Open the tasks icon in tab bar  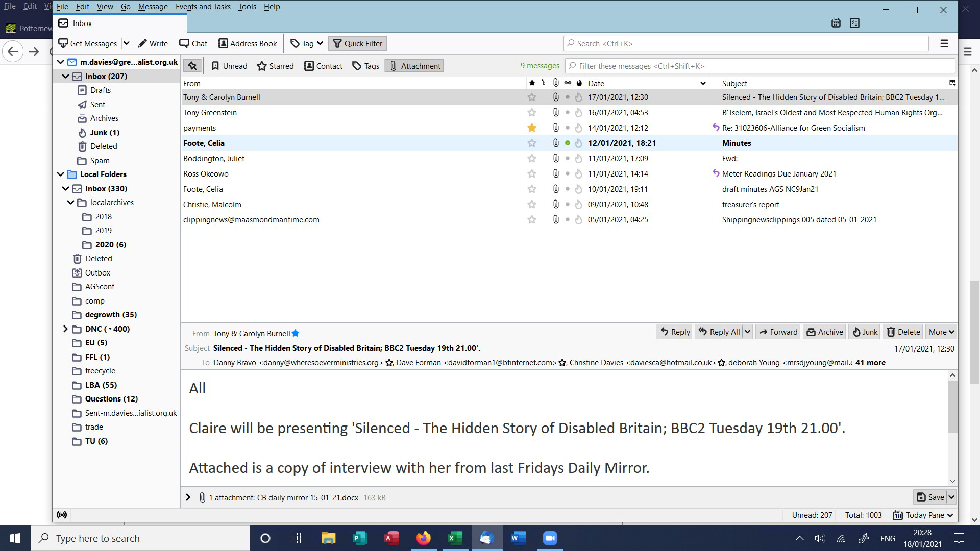[854, 23]
